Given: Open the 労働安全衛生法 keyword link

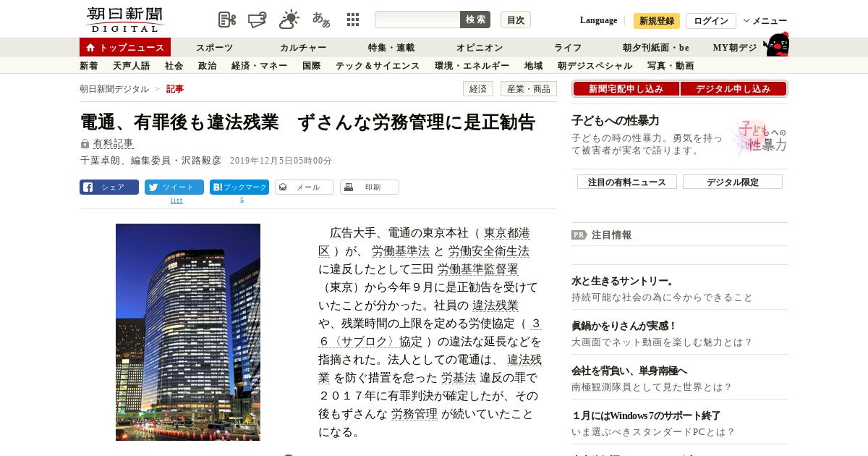Looking at the screenshot, I should coord(489,251).
